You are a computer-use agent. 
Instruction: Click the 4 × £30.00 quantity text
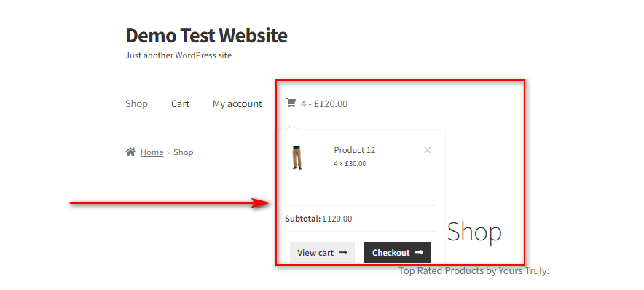point(350,163)
